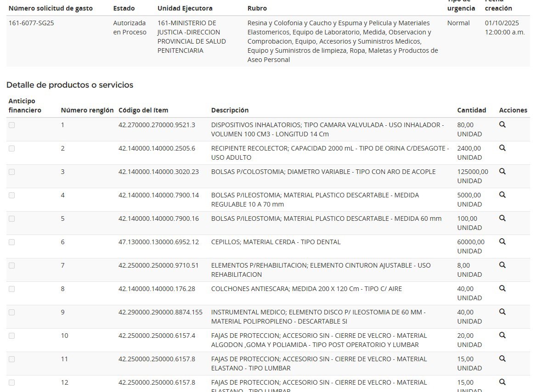Check anticipo box for row 9
The width and height of the screenshot is (536, 392).
[x=11, y=313]
